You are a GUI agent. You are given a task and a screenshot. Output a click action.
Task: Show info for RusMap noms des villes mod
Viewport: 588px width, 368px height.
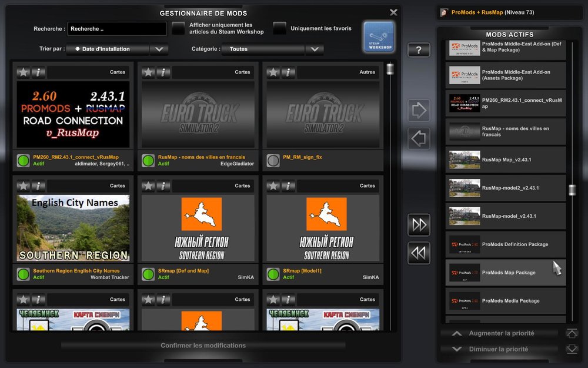pyautogui.click(x=163, y=72)
